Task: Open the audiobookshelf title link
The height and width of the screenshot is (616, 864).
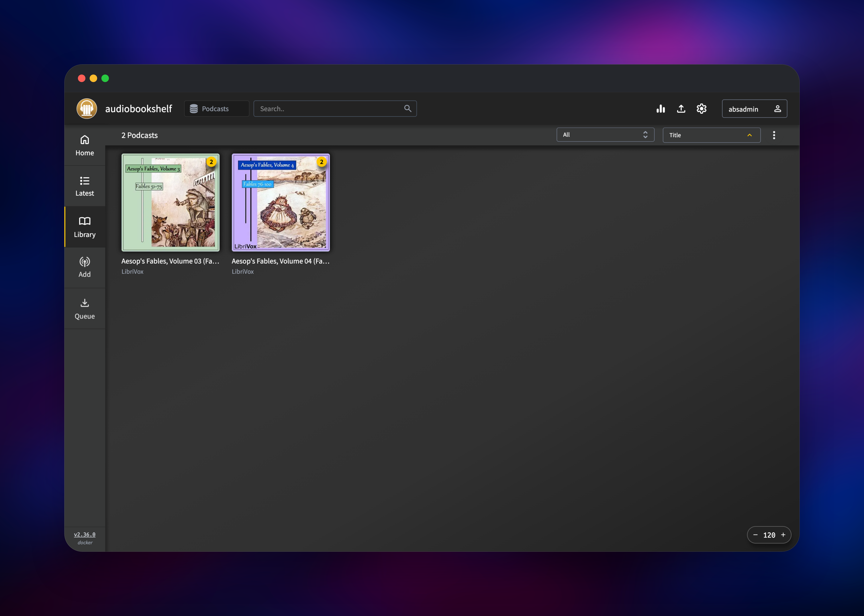Action: 139,109
